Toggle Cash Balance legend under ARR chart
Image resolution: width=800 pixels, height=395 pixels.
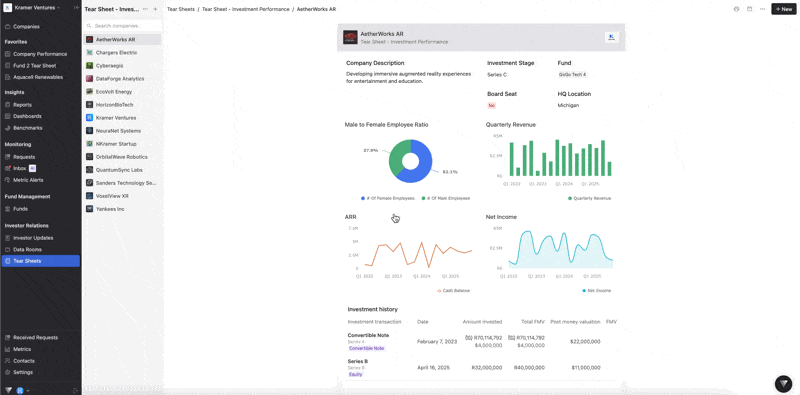pyautogui.click(x=454, y=290)
